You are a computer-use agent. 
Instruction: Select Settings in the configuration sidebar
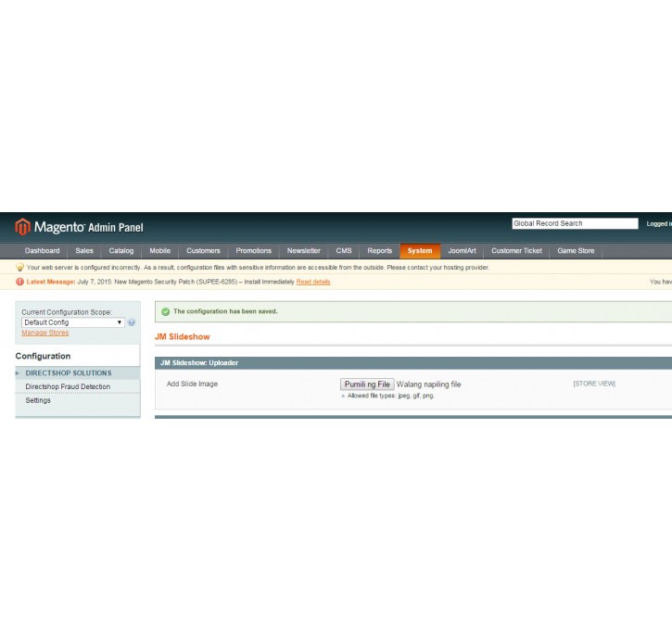(x=38, y=400)
